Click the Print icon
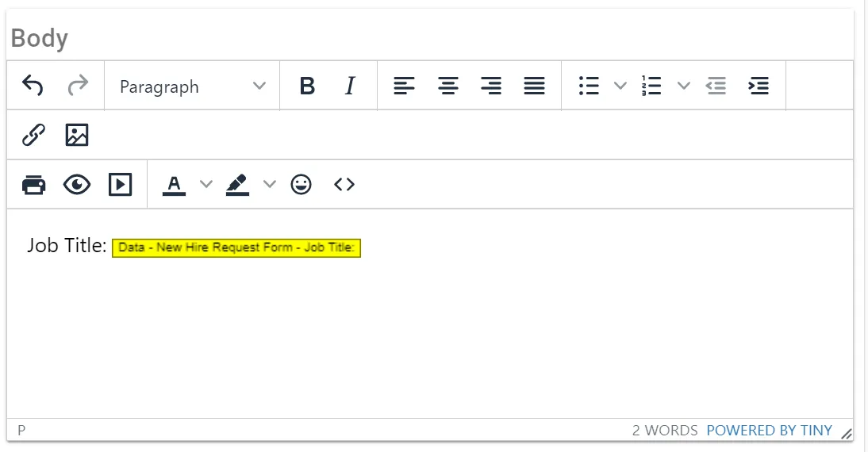This screenshot has height=452, width=868. [33, 185]
